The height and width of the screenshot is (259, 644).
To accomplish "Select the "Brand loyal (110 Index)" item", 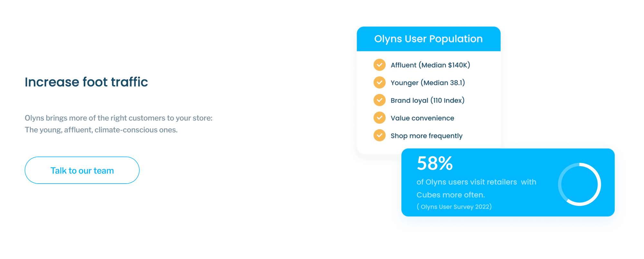I will 427,101.
